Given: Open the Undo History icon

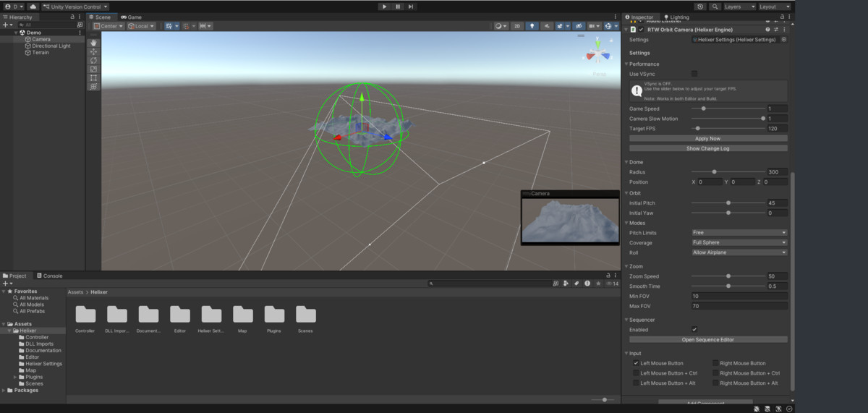Looking at the screenshot, I should [700, 7].
